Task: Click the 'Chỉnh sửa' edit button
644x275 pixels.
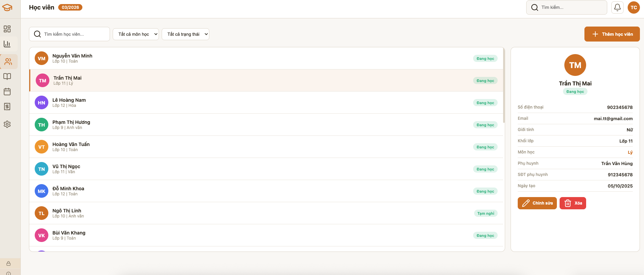Action: tap(537, 203)
